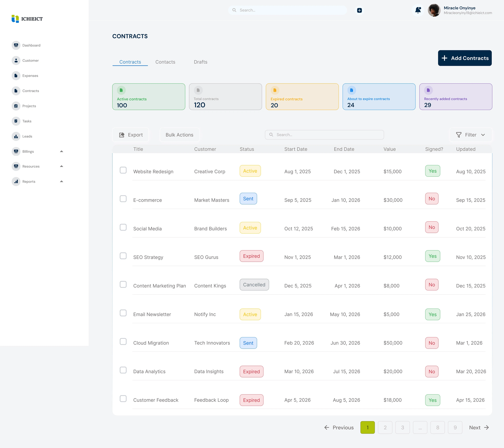Click the Export button
This screenshot has width=504, height=448.
point(131,135)
